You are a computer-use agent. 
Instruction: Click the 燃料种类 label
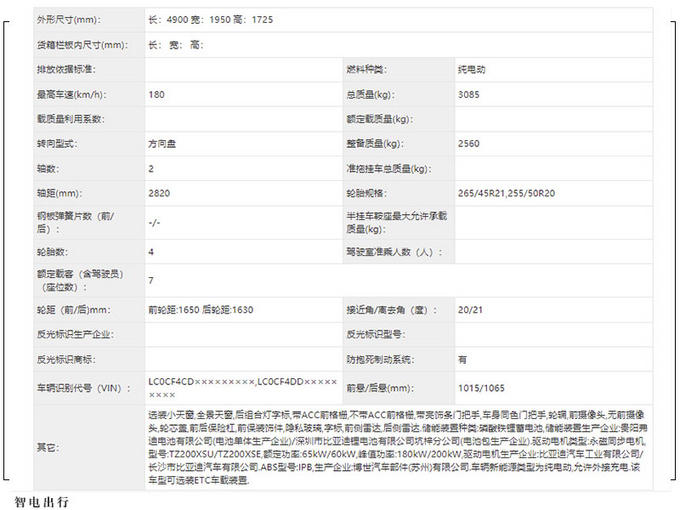(x=366, y=69)
